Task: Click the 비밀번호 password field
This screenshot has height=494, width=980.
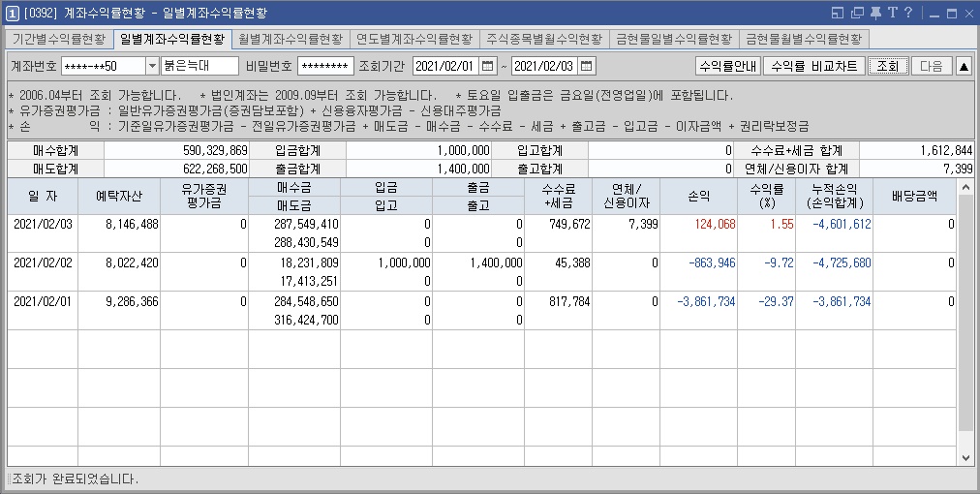Action: (x=325, y=66)
